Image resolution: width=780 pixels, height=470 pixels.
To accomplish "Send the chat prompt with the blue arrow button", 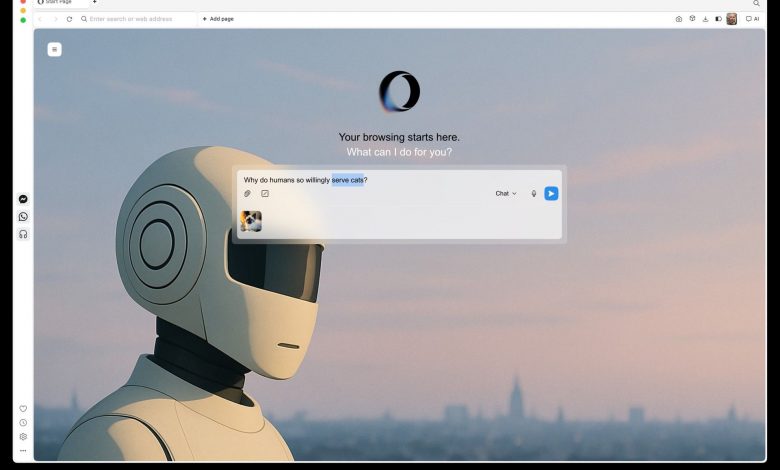I will (551, 193).
